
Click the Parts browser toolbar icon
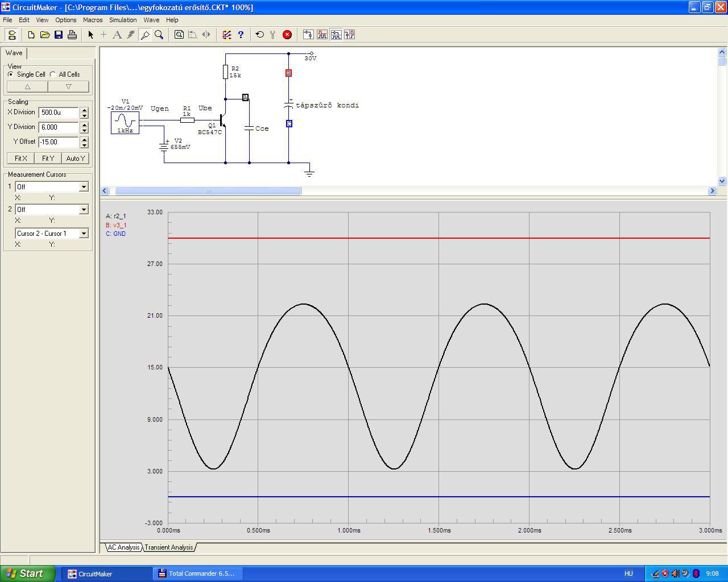(308, 35)
